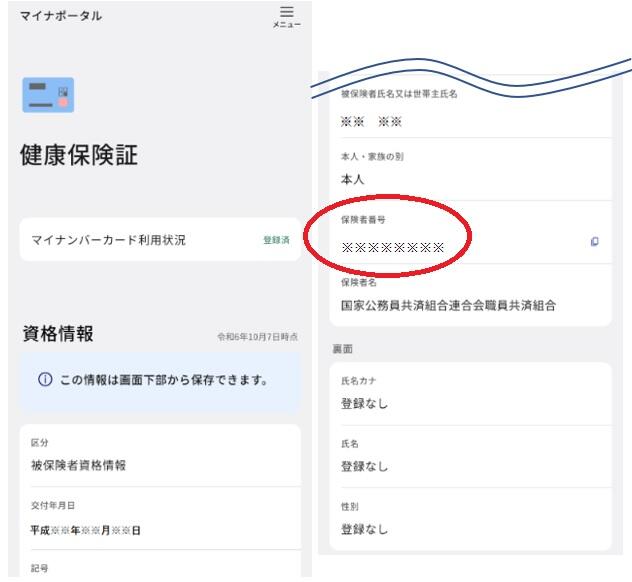Click the masked 保険者番号 value

click(x=392, y=246)
